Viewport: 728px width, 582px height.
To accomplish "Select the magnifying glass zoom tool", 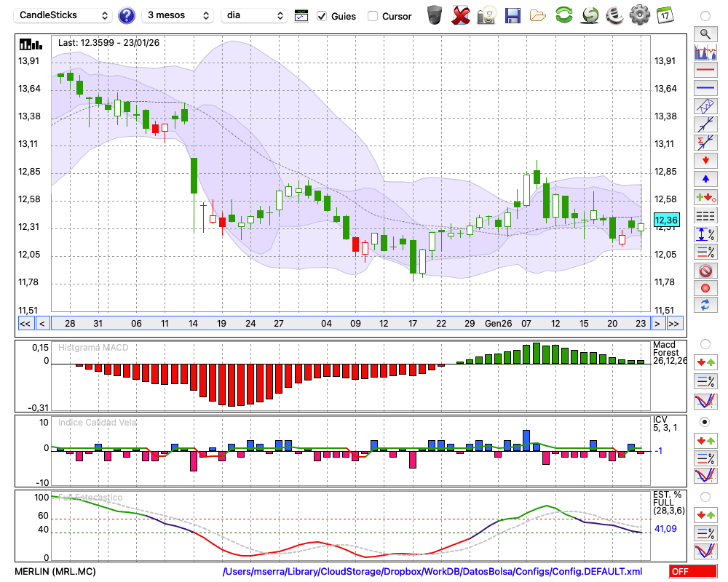I will tap(705, 33).
